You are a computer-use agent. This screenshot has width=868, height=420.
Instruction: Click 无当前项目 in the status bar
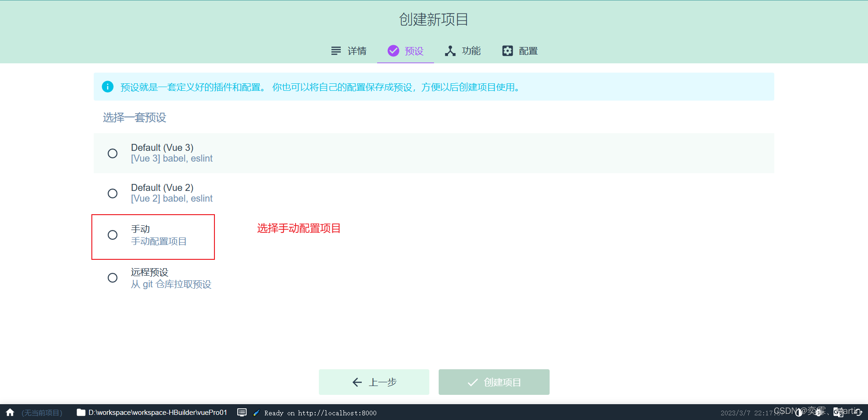[42, 413]
